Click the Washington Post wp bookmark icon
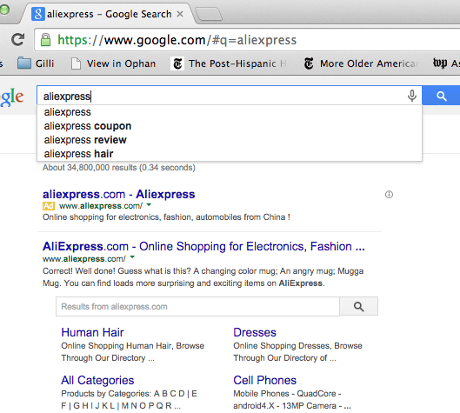The image size is (460, 413). click(x=440, y=63)
